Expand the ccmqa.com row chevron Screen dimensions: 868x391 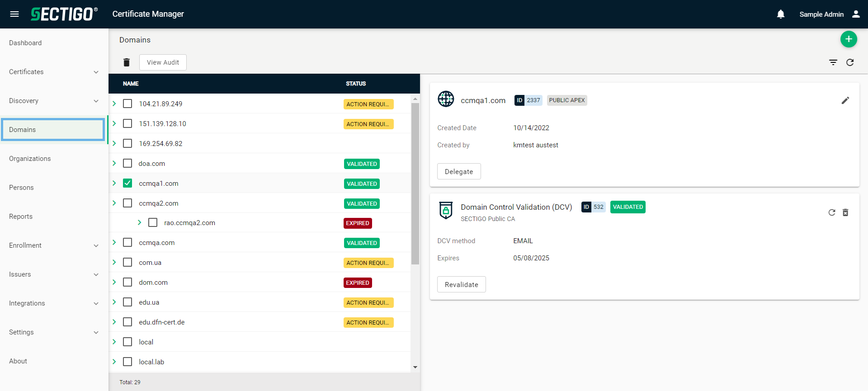point(114,243)
